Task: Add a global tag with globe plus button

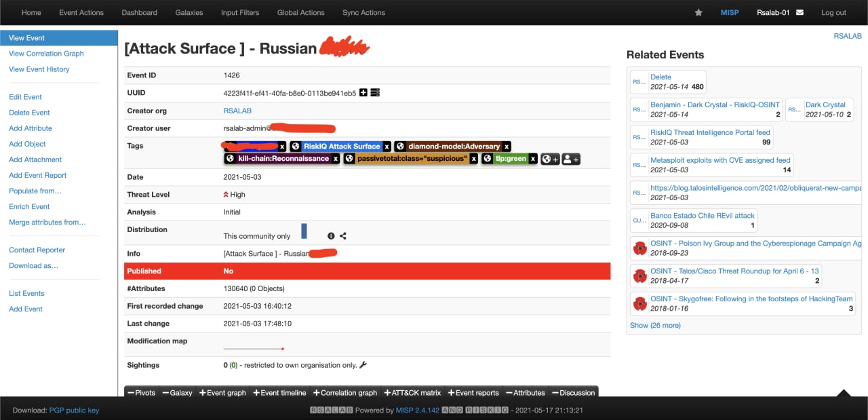Action: point(550,159)
